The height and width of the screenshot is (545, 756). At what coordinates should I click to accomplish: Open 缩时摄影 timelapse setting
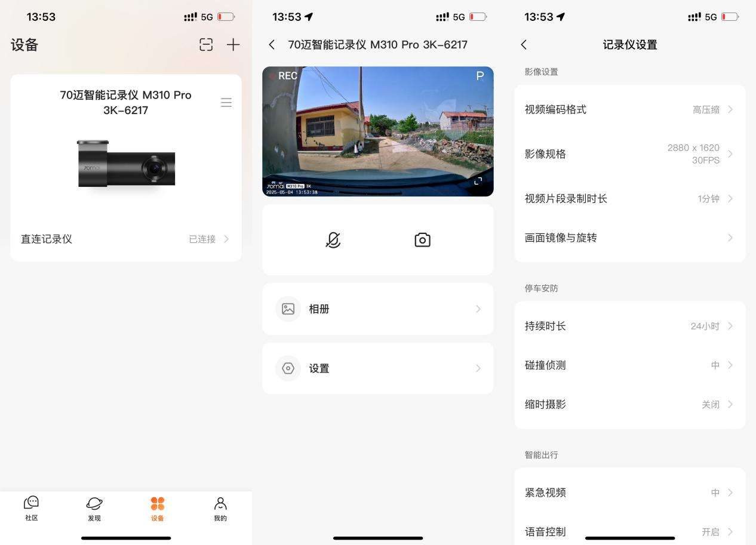(630, 404)
